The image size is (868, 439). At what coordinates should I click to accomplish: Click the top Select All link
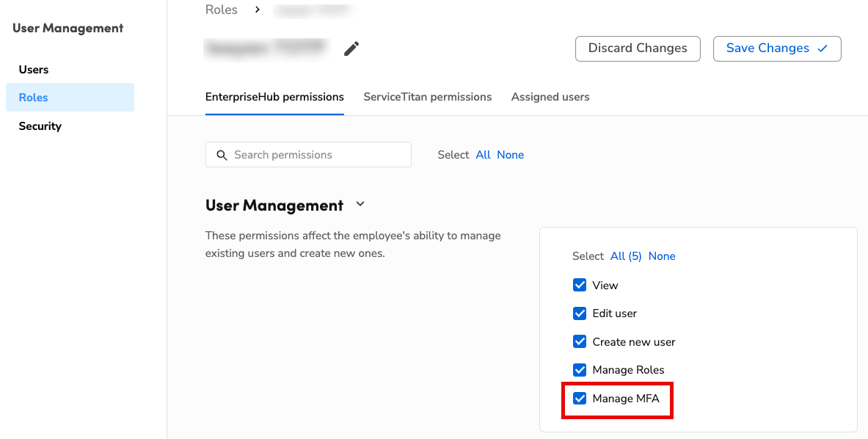483,155
